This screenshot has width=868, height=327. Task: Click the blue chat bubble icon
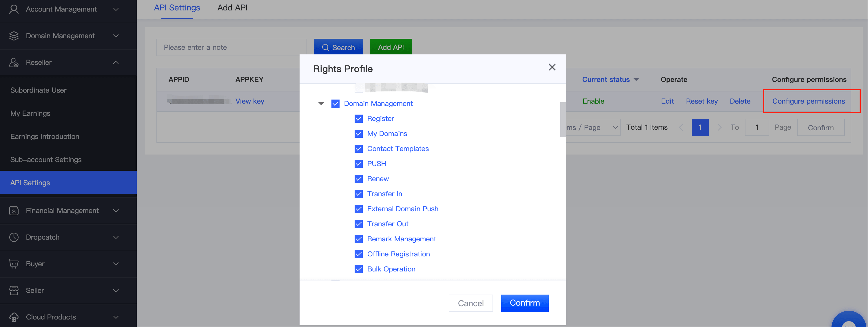coord(849,319)
